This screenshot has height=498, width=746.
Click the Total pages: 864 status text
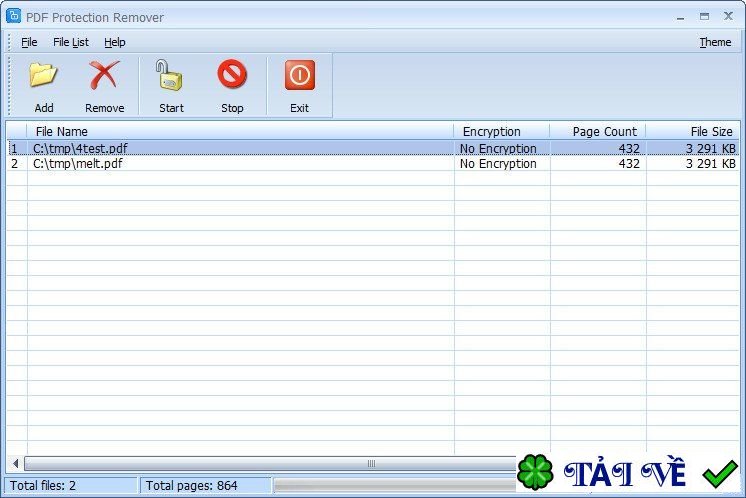pos(191,485)
